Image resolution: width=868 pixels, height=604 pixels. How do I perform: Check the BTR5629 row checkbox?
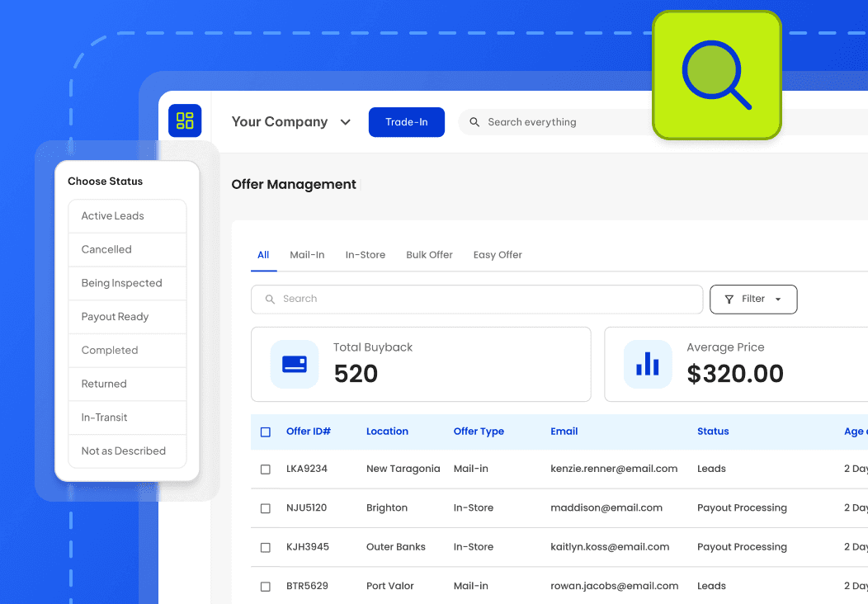click(266, 587)
